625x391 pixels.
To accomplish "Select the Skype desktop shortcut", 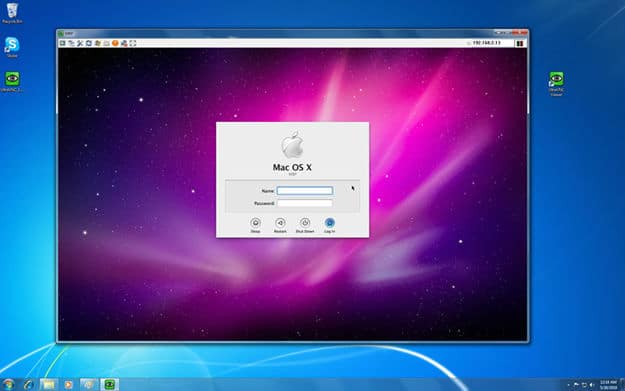I will (x=12, y=47).
